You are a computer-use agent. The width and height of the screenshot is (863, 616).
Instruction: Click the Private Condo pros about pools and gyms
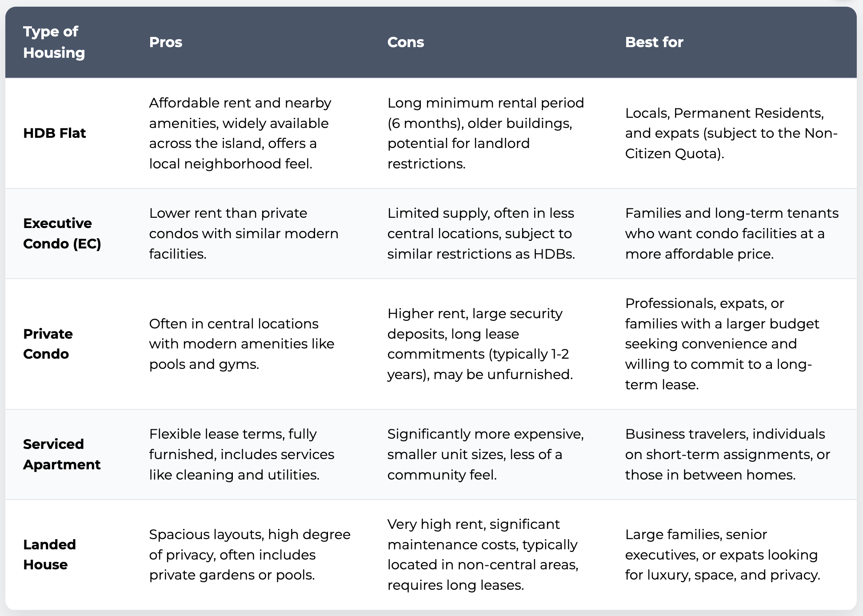241,344
